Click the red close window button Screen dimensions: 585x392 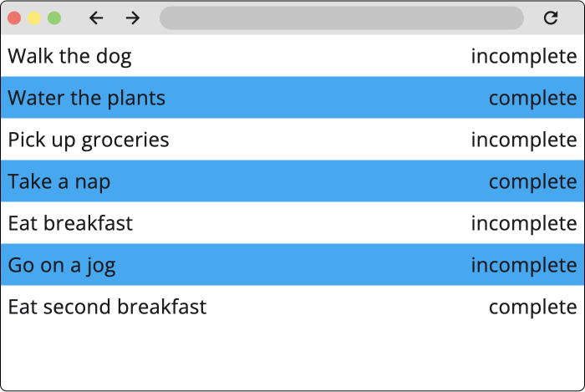14,18
